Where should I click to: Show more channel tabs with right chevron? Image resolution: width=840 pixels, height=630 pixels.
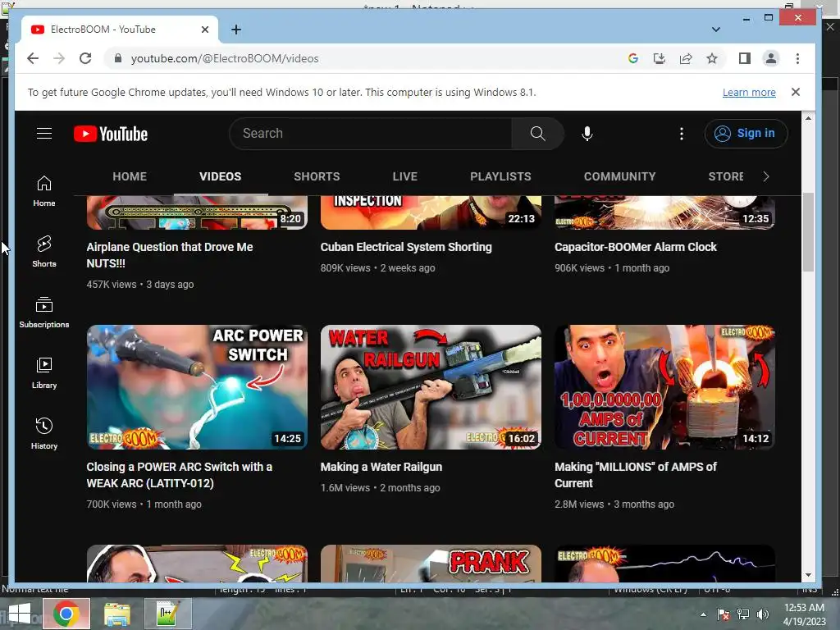pos(766,176)
